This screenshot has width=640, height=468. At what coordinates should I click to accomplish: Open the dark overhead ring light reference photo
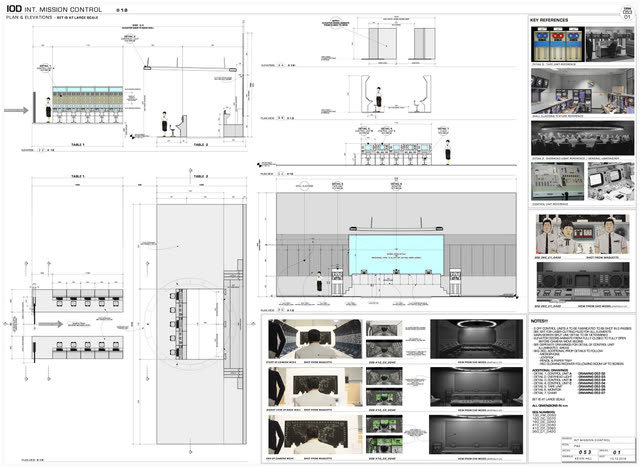(x=582, y=138)
